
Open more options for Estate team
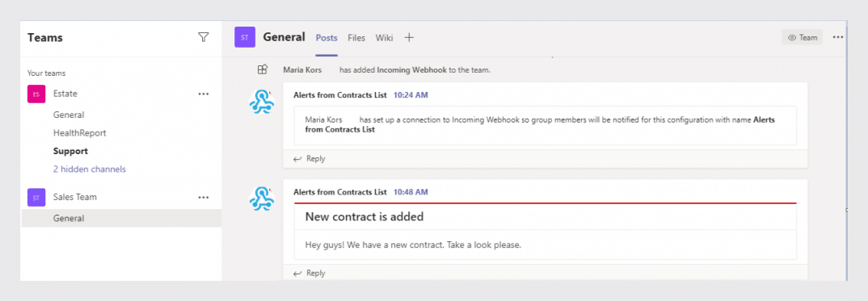pyautogui.click(x=204, y=94)
